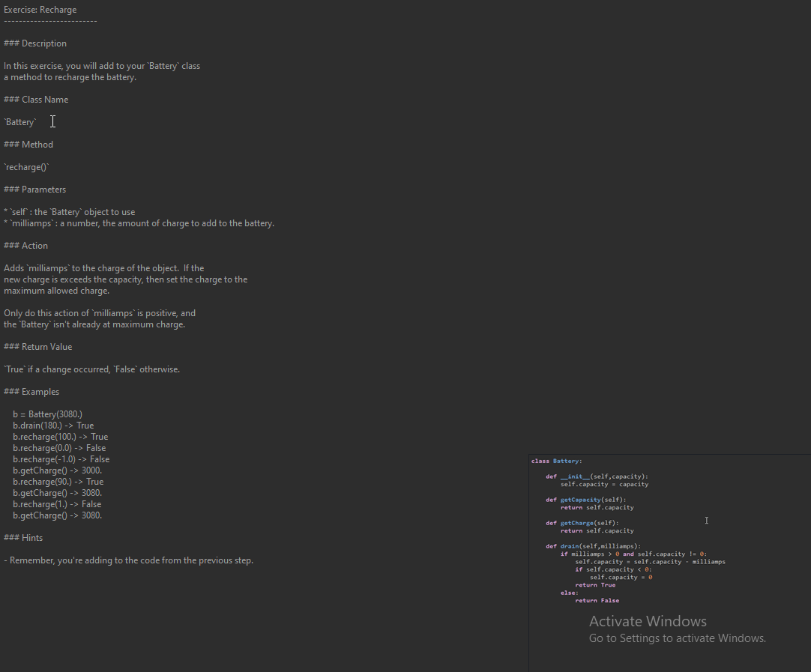This screenshot has width=811, height=672.
Task: Click the '### Class Name' heading
Action: click(36, 99)
